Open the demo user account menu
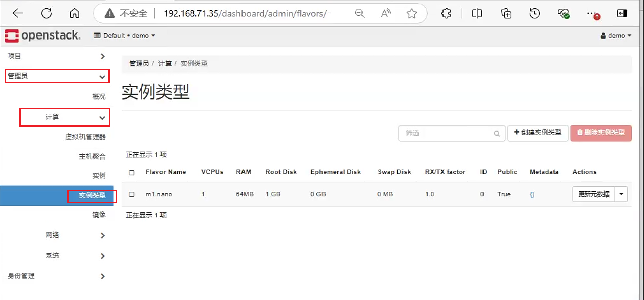644x300 pixels. [616, 36]
